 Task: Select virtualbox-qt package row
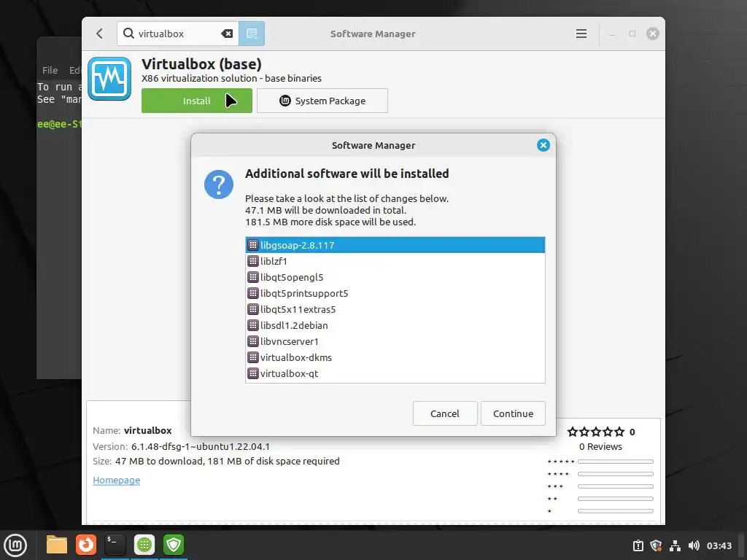pyautogui.click(x=395, y=374)
